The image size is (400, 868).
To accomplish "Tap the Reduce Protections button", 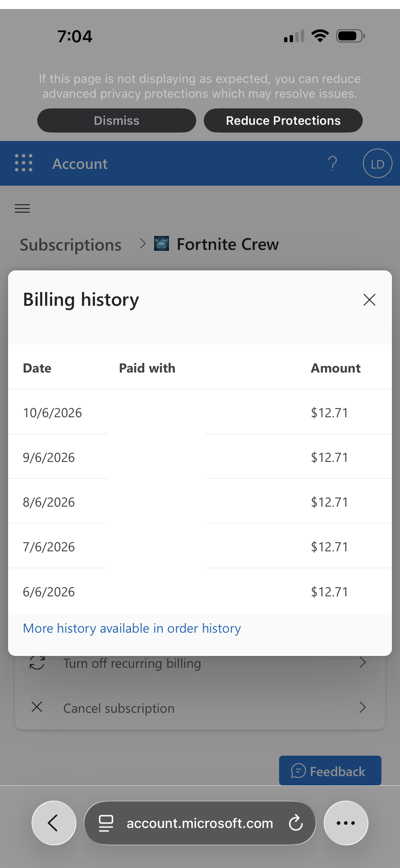I will pyautogui.click(x=283, y=120).
